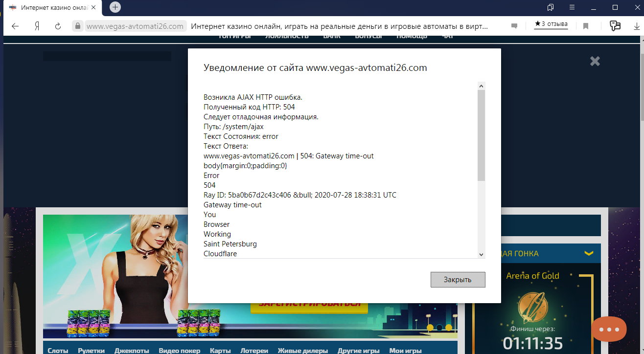Select the Джекпоты game category
This screenshot has height=354, width=644.
(132, 351)
